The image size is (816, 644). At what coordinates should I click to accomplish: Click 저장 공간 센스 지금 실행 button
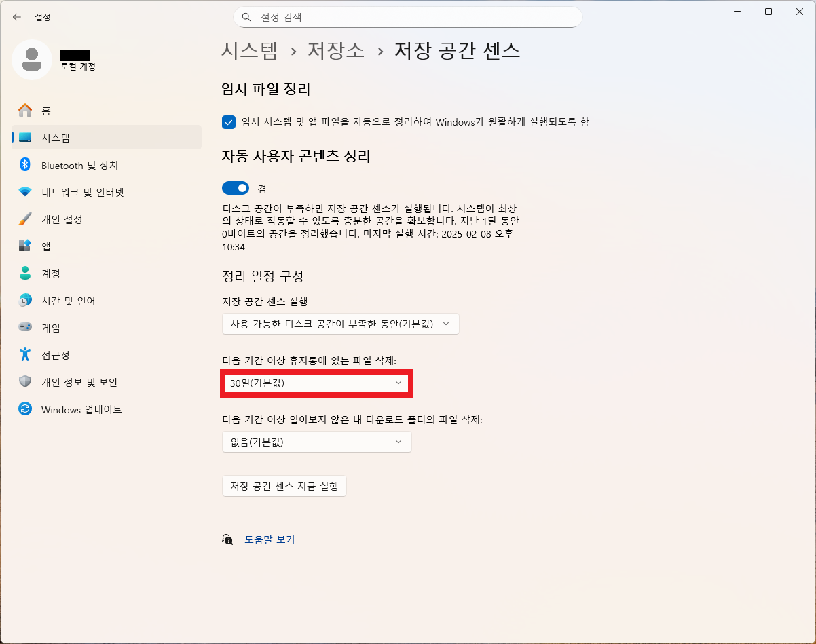[x=284, y=486]
